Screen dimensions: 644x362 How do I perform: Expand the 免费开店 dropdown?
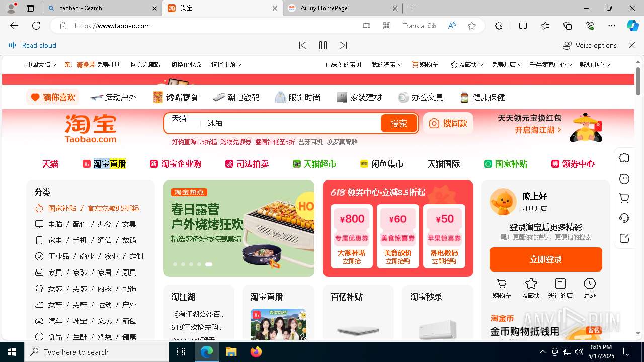point(506,65)
